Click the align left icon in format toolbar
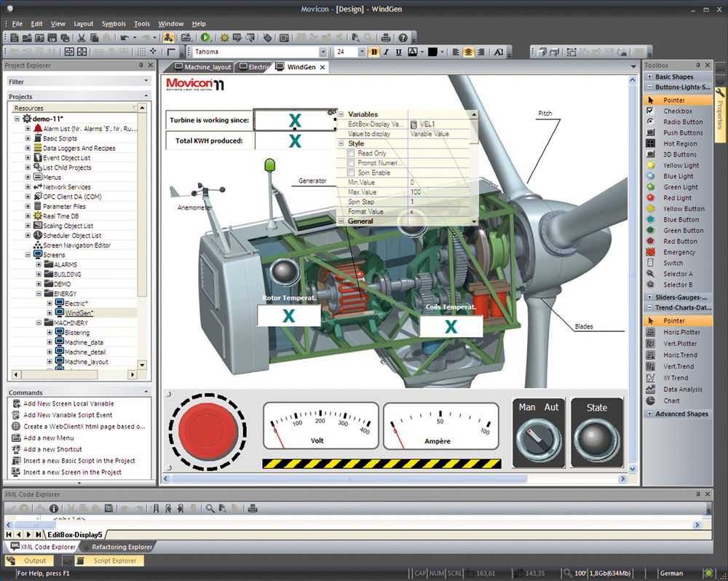Viewport: 728px width, 581px height. tap(456, 52)
